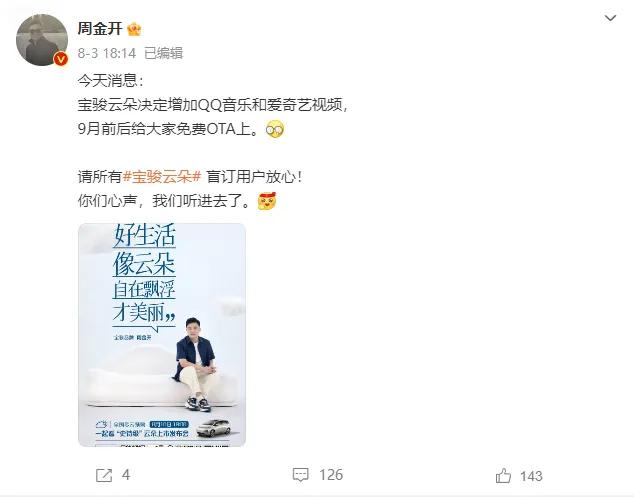The image size is (634, 497).
Task: Open the username 周金开 profile link
Action: [x=100, y=29]
